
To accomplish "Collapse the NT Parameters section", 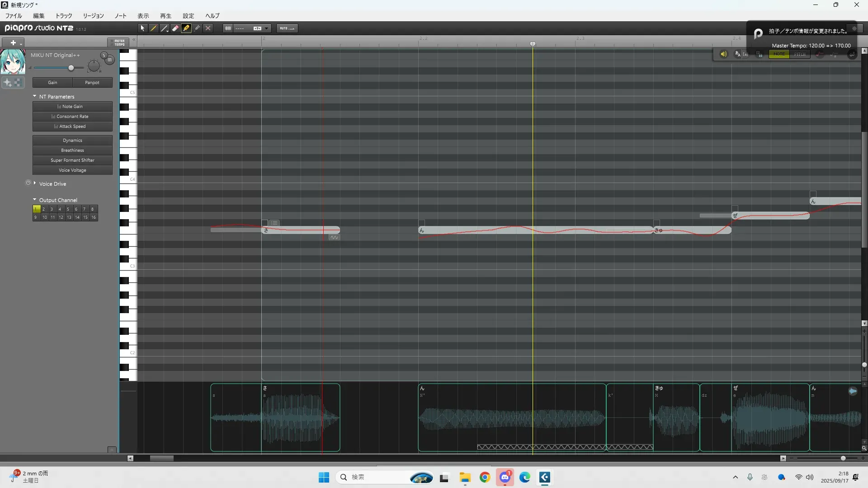I will [x=35, y=96].
